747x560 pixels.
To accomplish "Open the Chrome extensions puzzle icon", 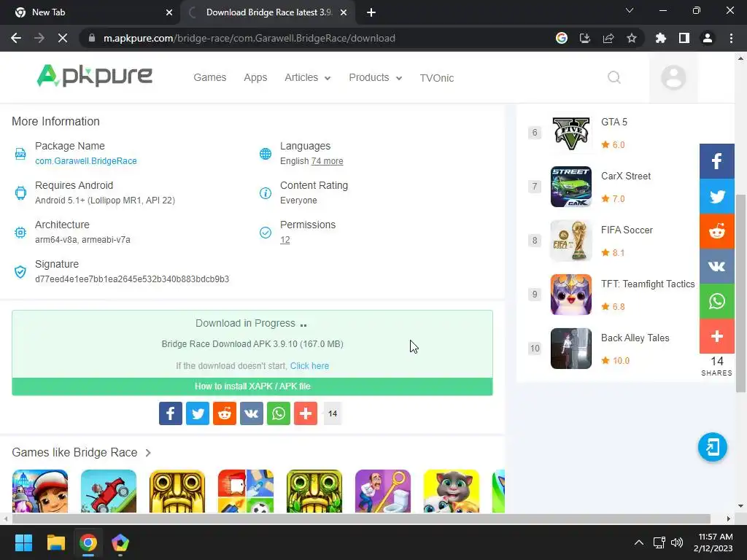I will [x=661, y=38].
